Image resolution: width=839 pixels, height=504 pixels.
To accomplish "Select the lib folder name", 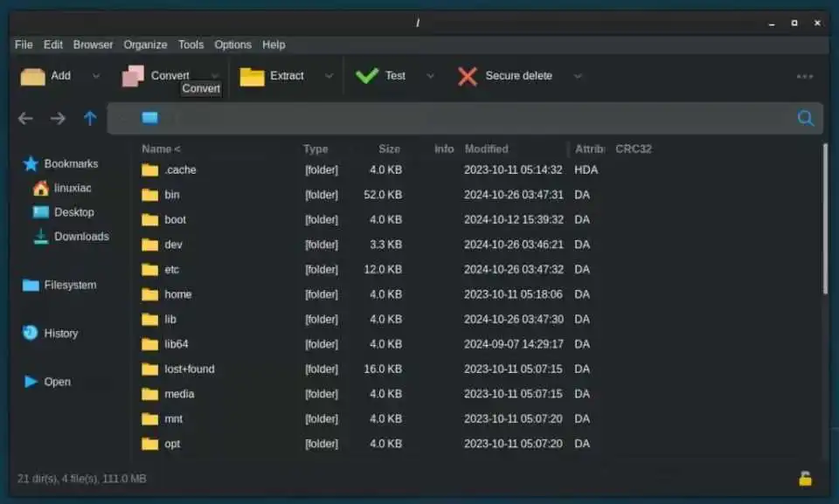I will (170, 320).
